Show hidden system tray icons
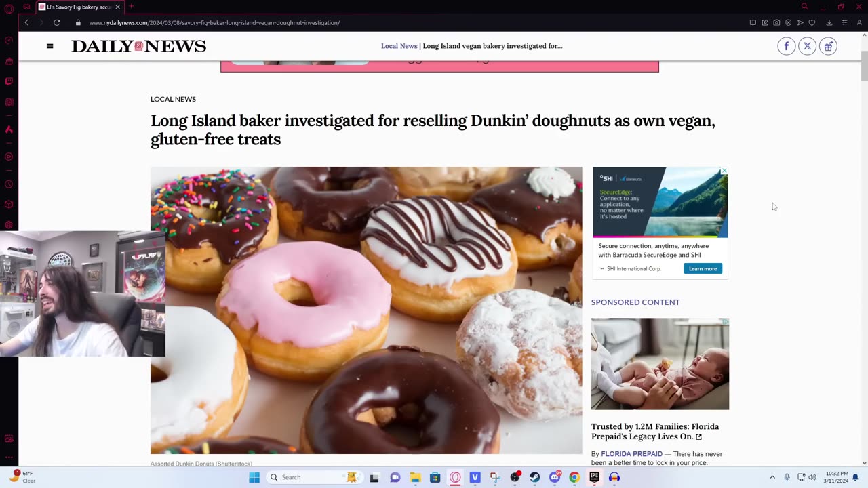 coord(772,477)
